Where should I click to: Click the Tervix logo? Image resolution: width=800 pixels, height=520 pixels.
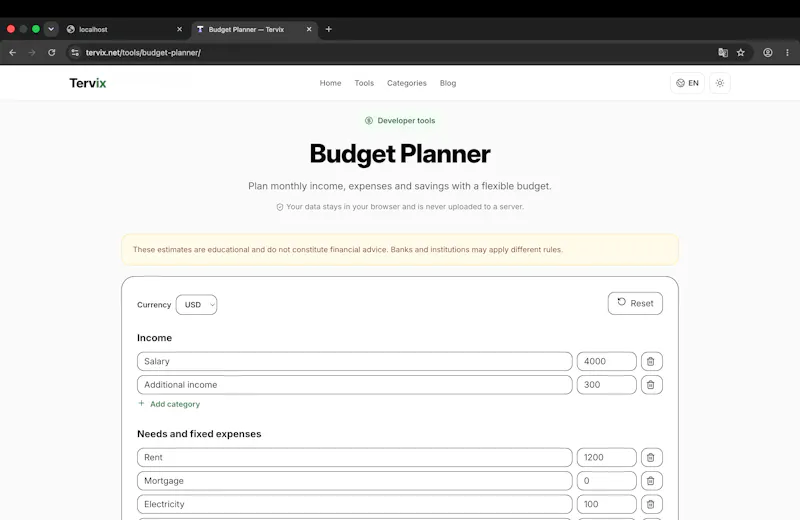88,83
